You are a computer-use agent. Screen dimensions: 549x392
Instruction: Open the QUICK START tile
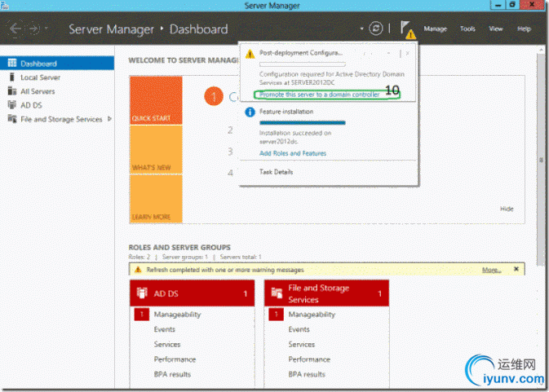156,100
